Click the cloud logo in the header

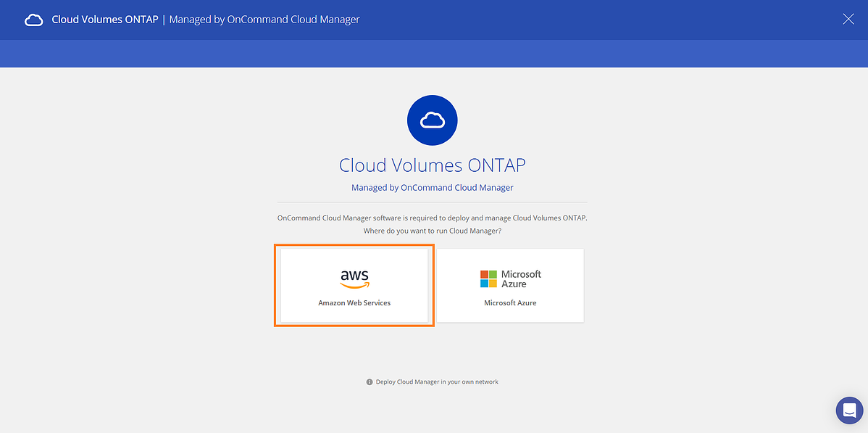click(x=34, y=20)
